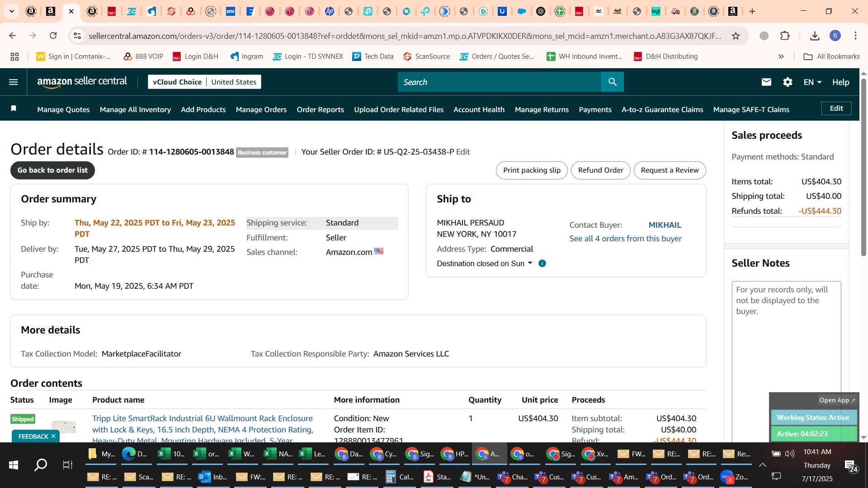
Task: Expand EN language dropdown
Action: 812,82
